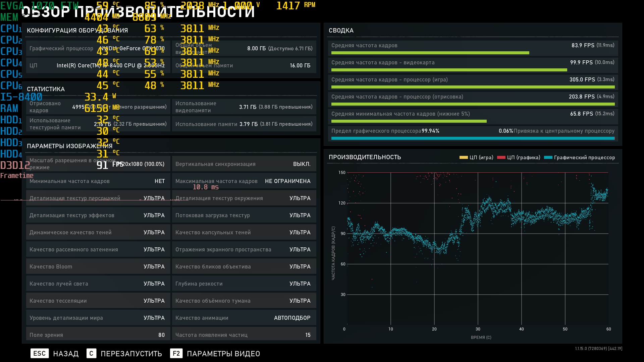Image resolution: width=644 pixels, height=362 pixels.
Task: Click the teal Графический процессор legend swatch
Action: pos(548,158)
